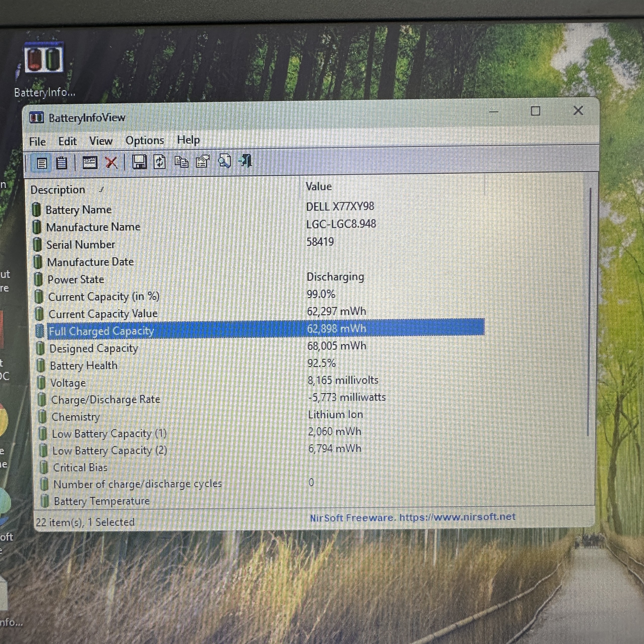The width and height of the screenshot is (644, 644).
Task: Click the red X toolbar icon
Action: [x=111, y=163]
